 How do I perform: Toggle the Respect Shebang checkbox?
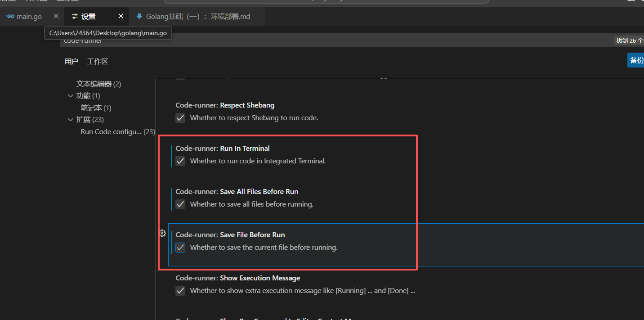pyautogui.click(x=180, y=118)
